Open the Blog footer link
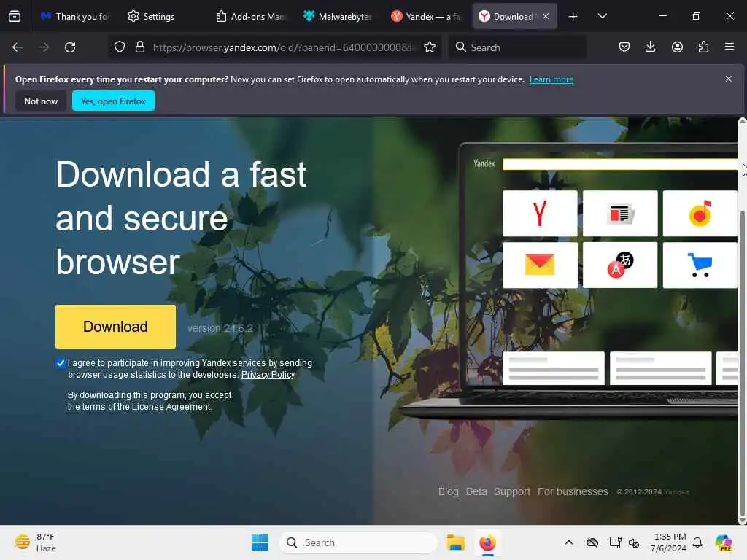This screenshot has width=747, height=560. coord(449,491)
